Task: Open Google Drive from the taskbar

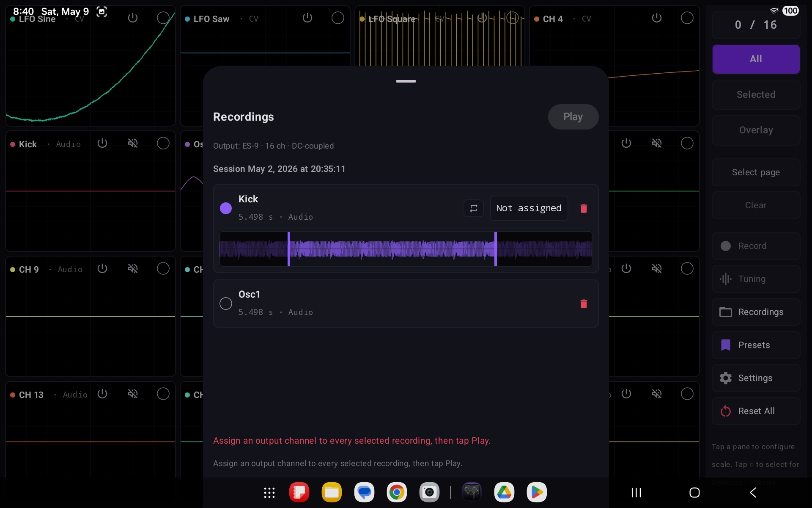Action: [x=504, y=492]
